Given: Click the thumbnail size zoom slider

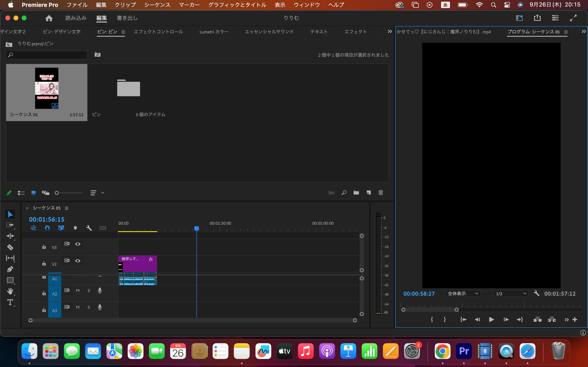Looking at the screenshot, I should [57, 193].
